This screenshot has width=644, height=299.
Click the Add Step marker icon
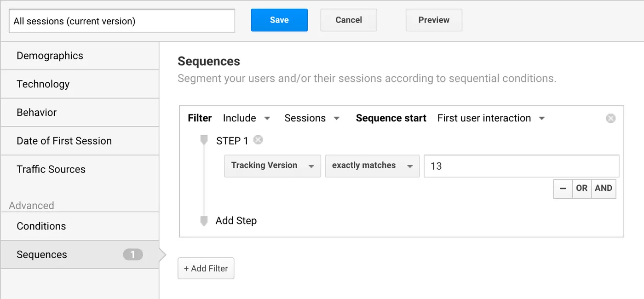204,221
